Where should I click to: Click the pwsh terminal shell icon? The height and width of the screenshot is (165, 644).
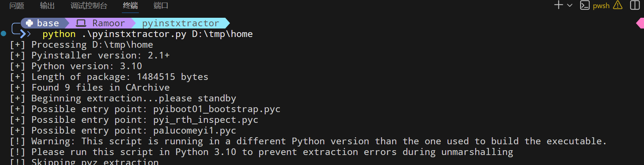coord(585,5)
